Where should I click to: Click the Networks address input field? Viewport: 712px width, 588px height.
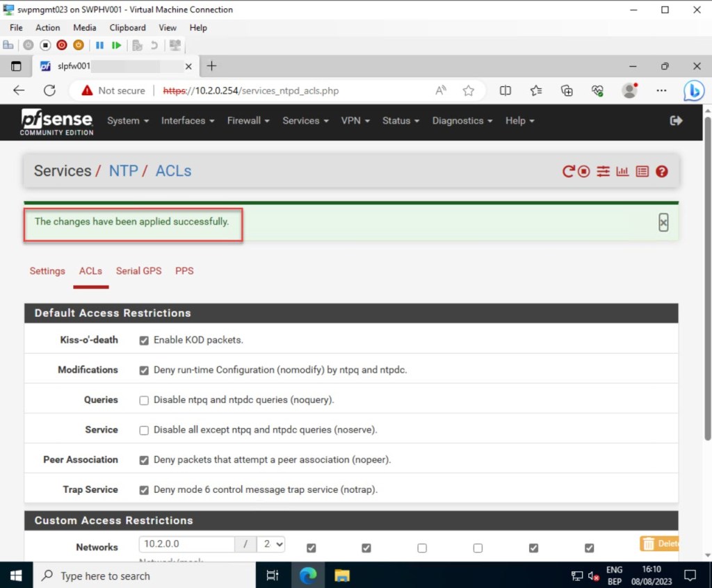186,545
